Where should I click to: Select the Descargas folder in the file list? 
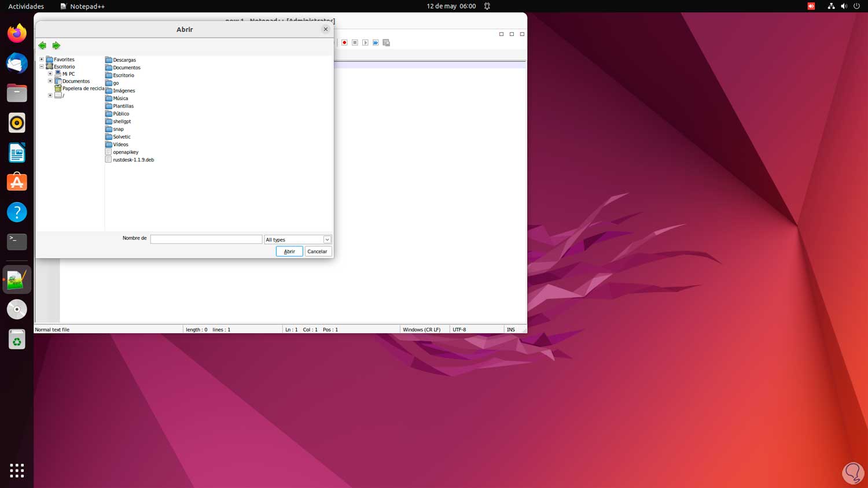tap(124, 60)
